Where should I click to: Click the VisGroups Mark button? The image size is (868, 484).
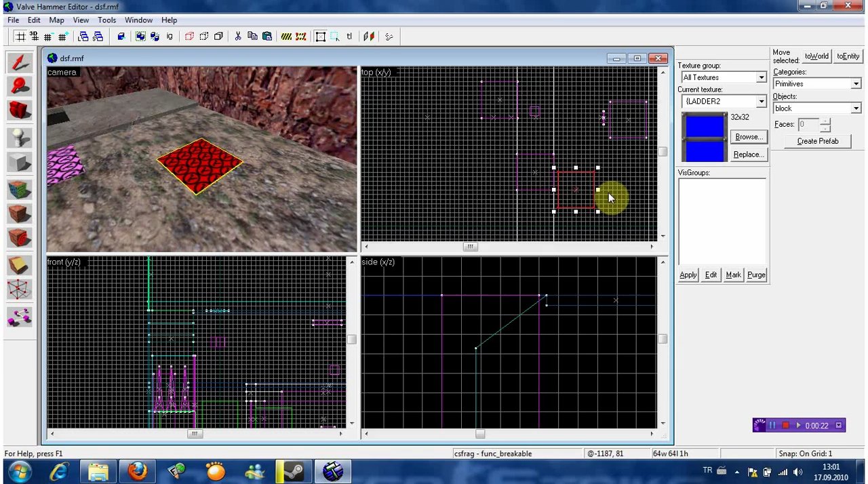tap(733, 275)
